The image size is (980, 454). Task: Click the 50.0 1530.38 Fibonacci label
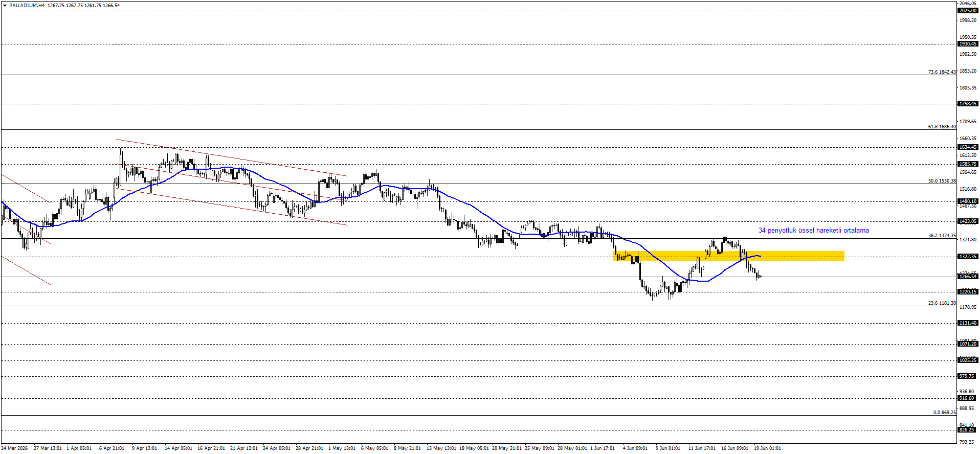pos(942,181)
